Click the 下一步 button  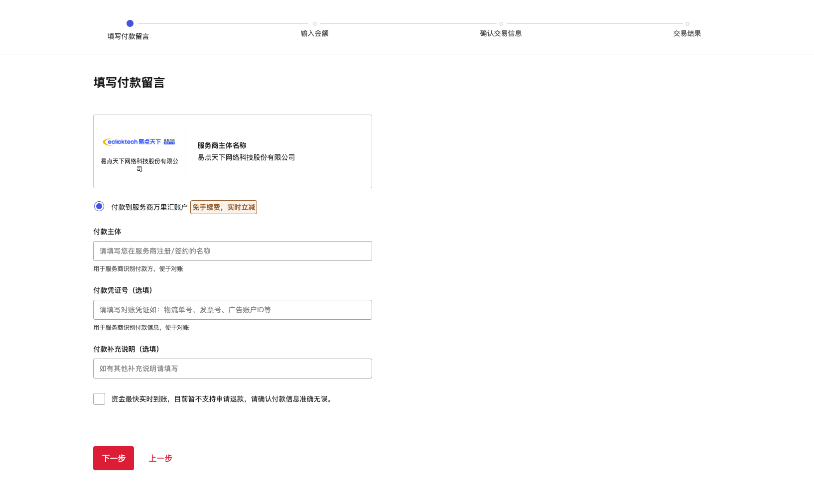click(113, 458)
